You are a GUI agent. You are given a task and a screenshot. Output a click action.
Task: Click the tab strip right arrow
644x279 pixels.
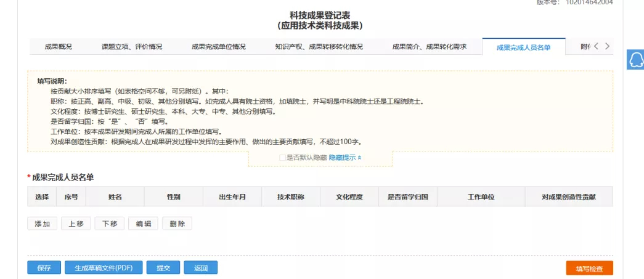tap(607, 46)
